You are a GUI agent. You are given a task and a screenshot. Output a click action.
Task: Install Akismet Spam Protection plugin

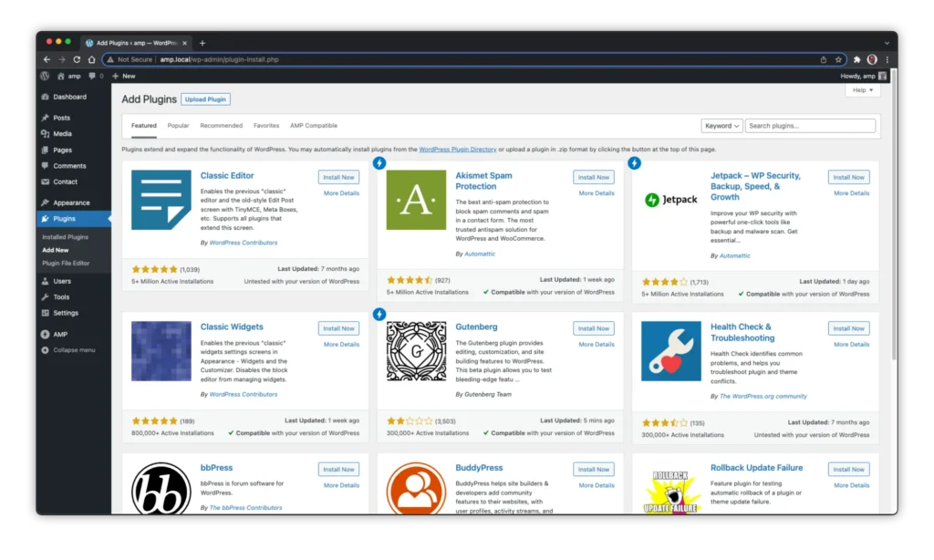[593, 178]
